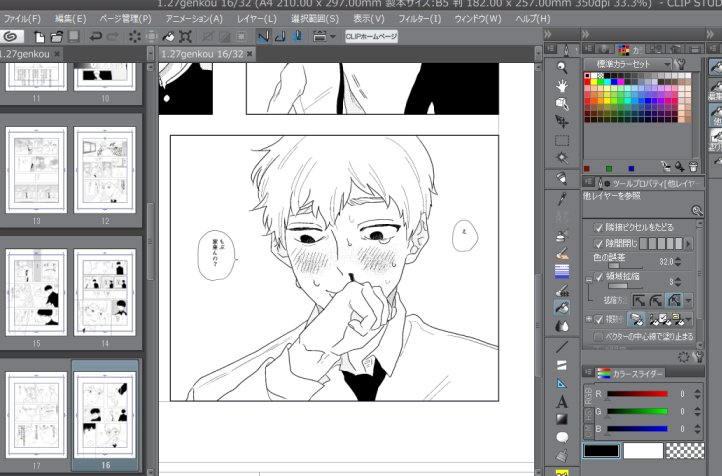The width and height of the screenshot is (722, 476).
Task: Open the ページ管理(P) menu
Action: [x=125, y=19]
